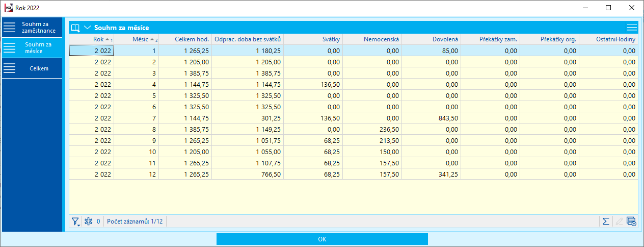Select cell 1 180,25 in month 1 row
Viewport: 644px width, 247px height.
[248, 51]
